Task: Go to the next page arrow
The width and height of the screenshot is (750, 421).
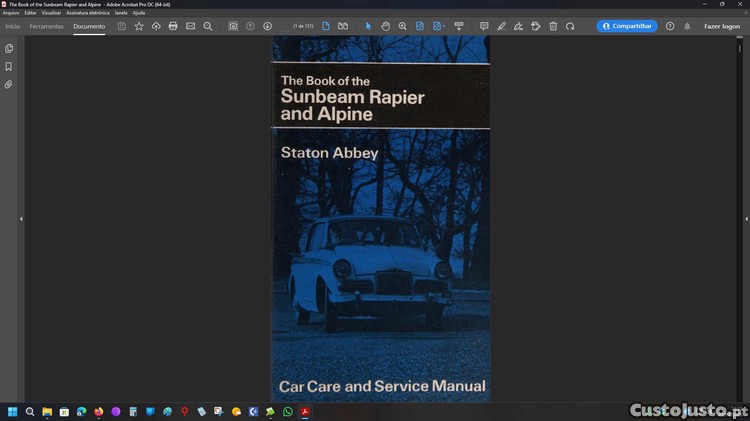Action: [267, 26]
